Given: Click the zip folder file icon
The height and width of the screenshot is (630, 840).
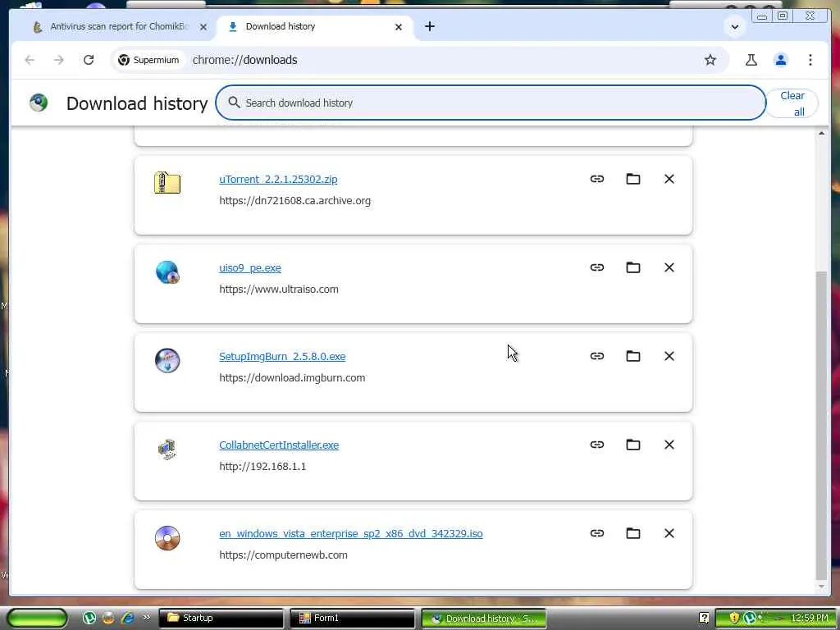Looking at the screenshot, I should 167,183.
